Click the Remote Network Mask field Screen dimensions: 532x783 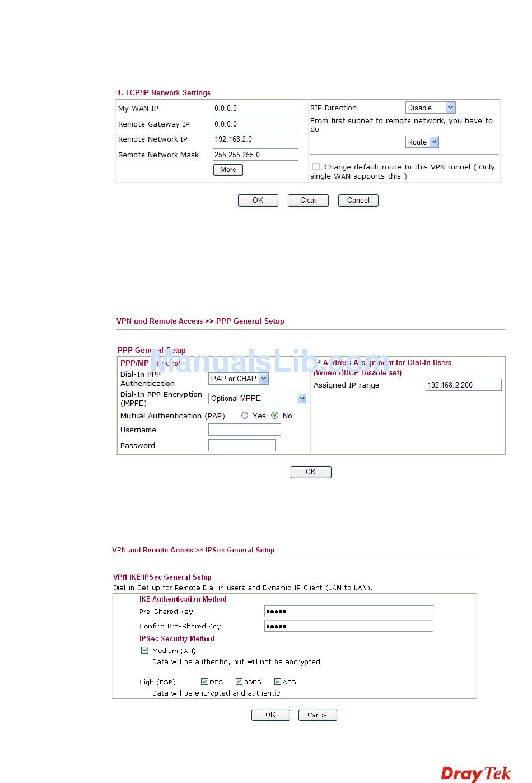tap(255, 155)
